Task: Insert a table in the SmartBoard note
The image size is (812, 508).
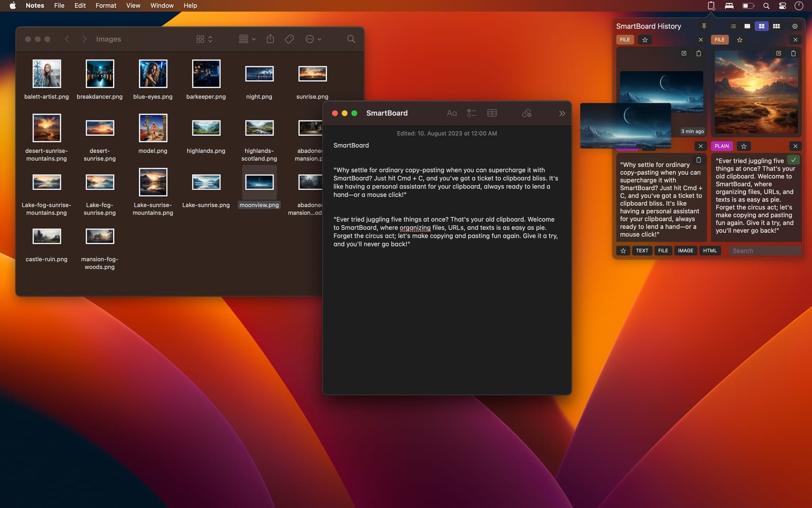Action: (x=492, y=113)
